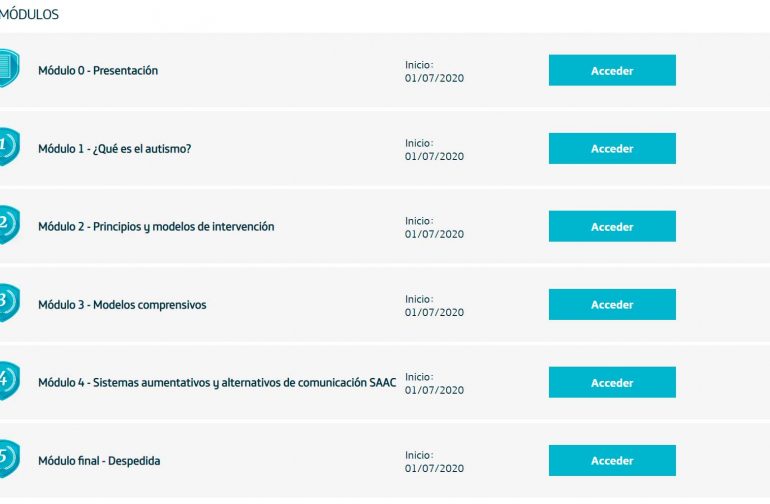Click Acceder for Módulo 3 Modelos comprensivos

tap(612, 305)
